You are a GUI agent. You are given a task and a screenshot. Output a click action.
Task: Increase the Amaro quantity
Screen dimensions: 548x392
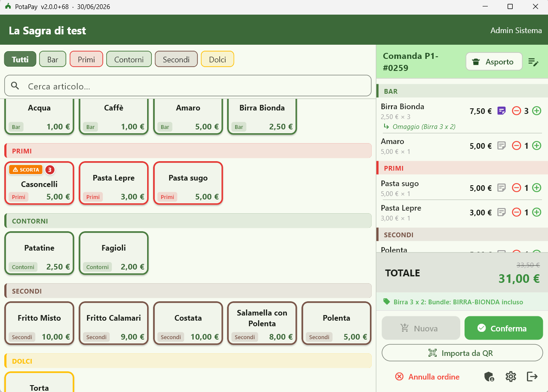(537, 146)
